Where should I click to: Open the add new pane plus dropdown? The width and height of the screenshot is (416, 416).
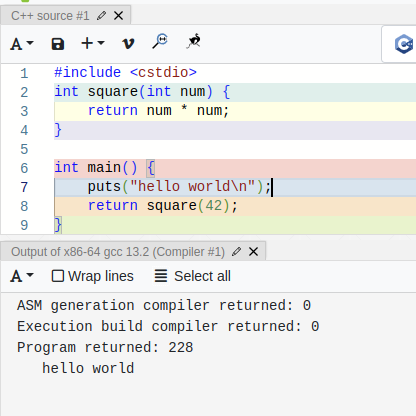tap(93, 43)
